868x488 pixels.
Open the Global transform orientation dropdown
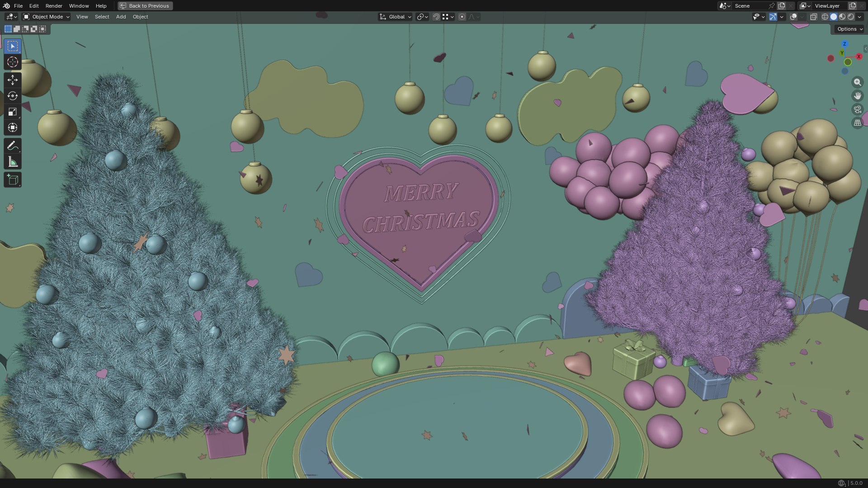point(396,17)
